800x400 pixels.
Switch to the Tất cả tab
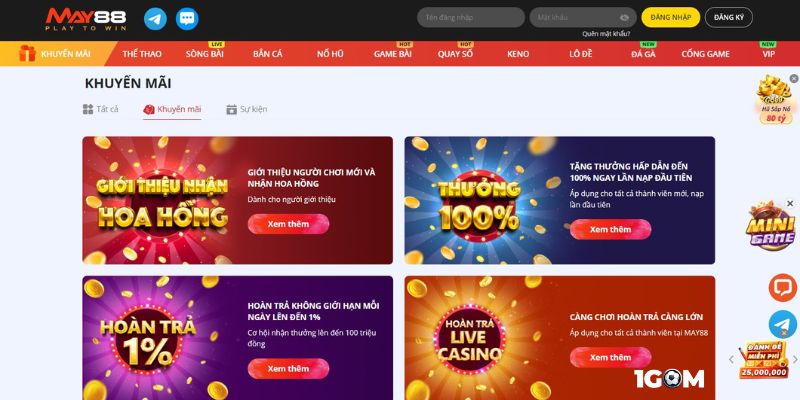[101, 109]
